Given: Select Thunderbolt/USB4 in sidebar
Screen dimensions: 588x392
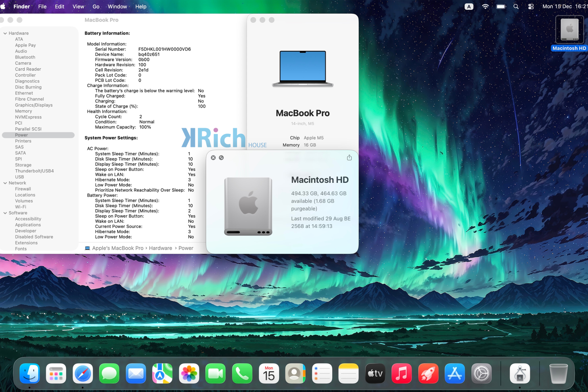Looking at the screenshot, I should (x=34, y=171).
